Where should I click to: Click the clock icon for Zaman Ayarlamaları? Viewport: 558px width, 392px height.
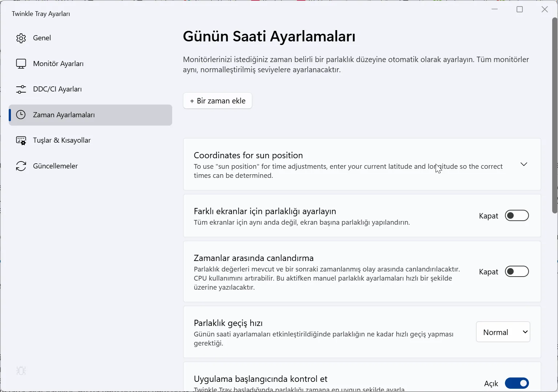point(21,115)
